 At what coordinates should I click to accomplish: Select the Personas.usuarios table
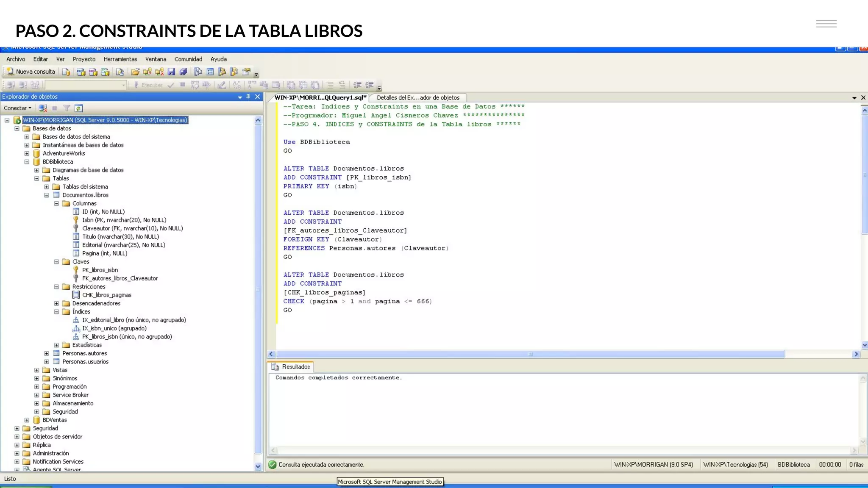[x=85, y=362]
